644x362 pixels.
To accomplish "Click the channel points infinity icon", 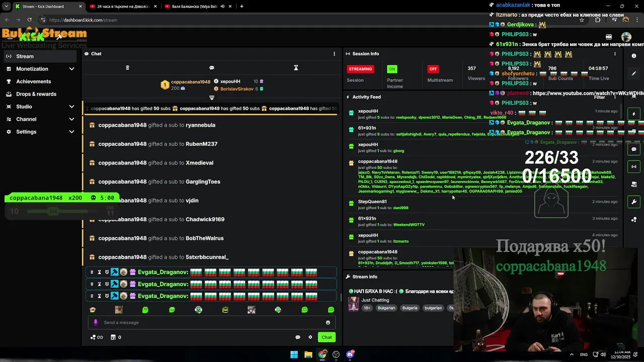I will tap(97, 337).
